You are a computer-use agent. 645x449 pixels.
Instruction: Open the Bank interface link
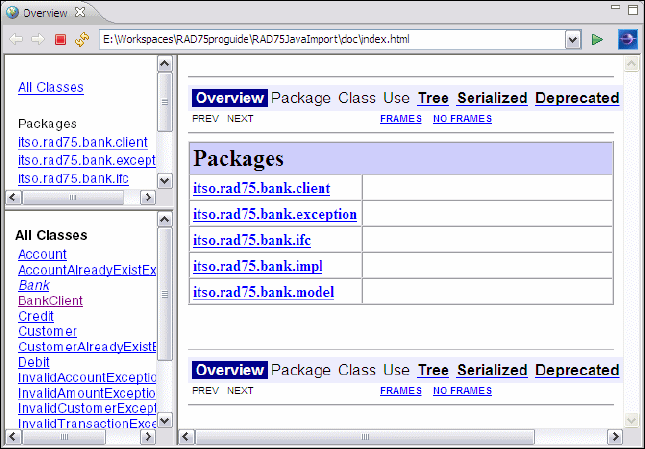(34, 285)
